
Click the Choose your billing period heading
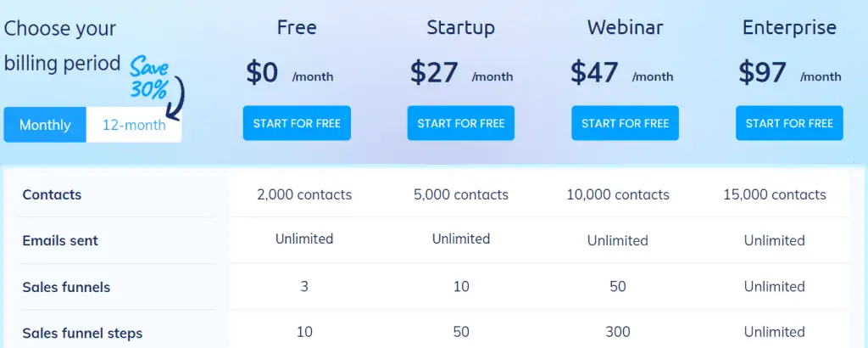pyautogui.click(x=62, y=46)
